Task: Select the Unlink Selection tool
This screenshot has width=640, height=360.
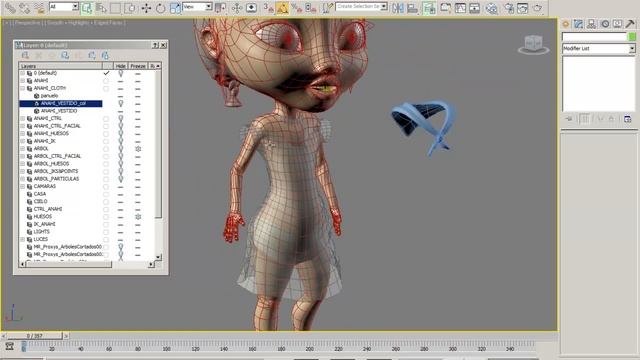Action: click(x=24, y=7)
